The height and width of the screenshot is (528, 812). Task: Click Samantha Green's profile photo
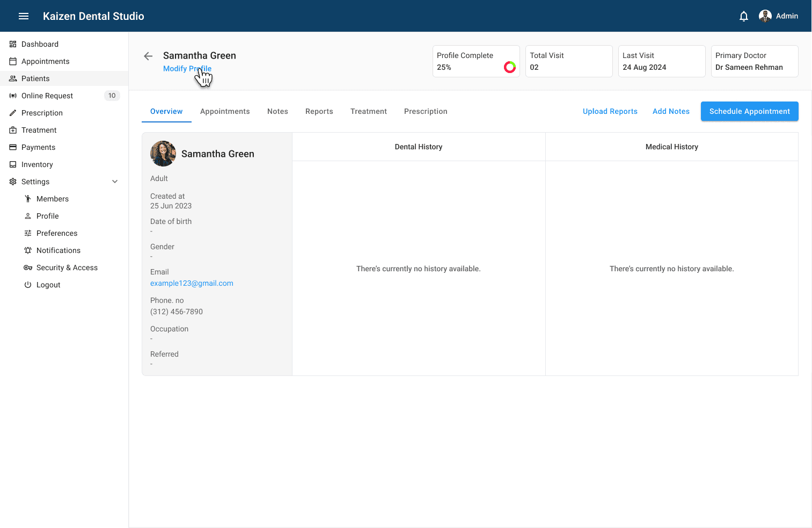click(163, 154)
